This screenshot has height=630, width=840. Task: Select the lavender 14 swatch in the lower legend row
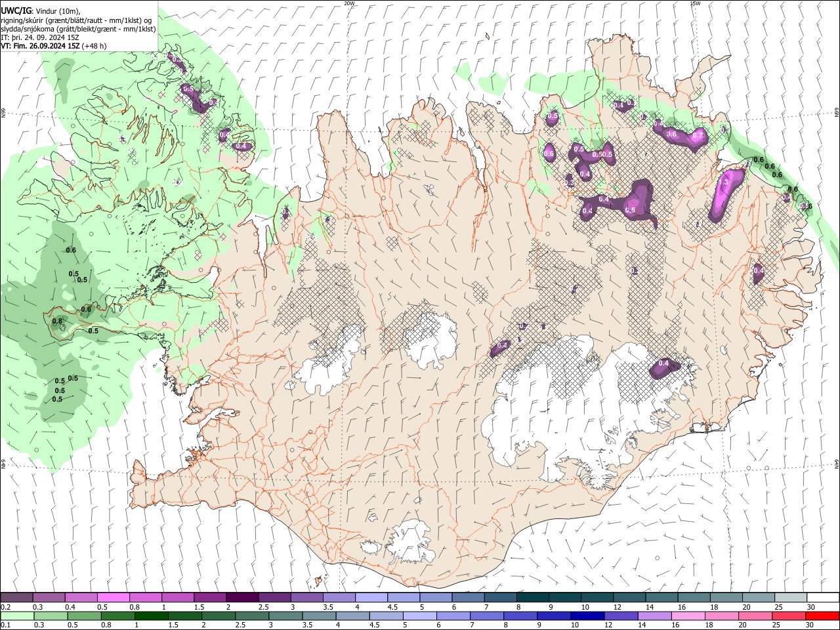(x=654, y=616)
